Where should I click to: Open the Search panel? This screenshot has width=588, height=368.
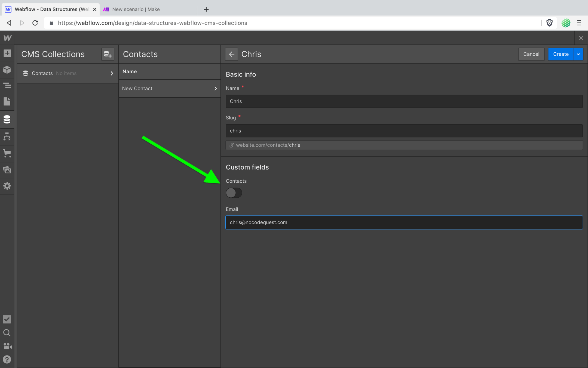7,333
